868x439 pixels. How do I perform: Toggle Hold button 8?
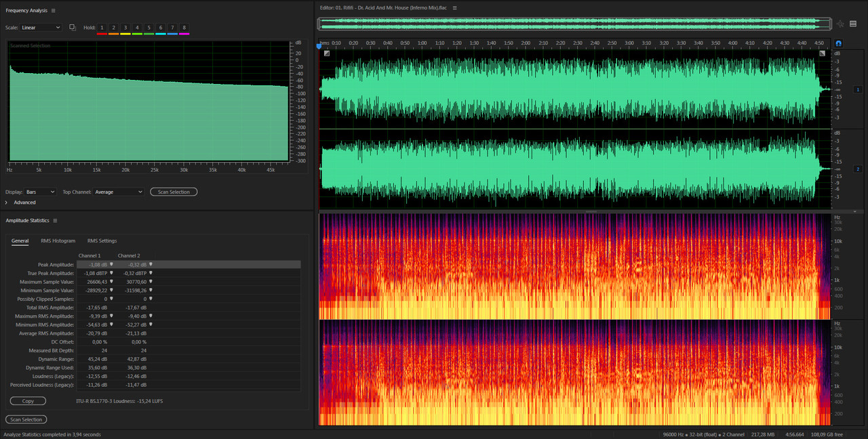tap(184, 27)
